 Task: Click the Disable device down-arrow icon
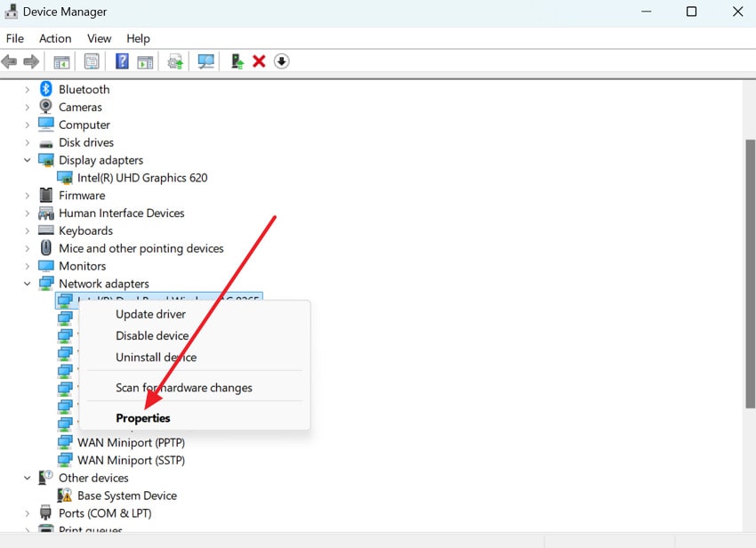(x=282, y=60)
